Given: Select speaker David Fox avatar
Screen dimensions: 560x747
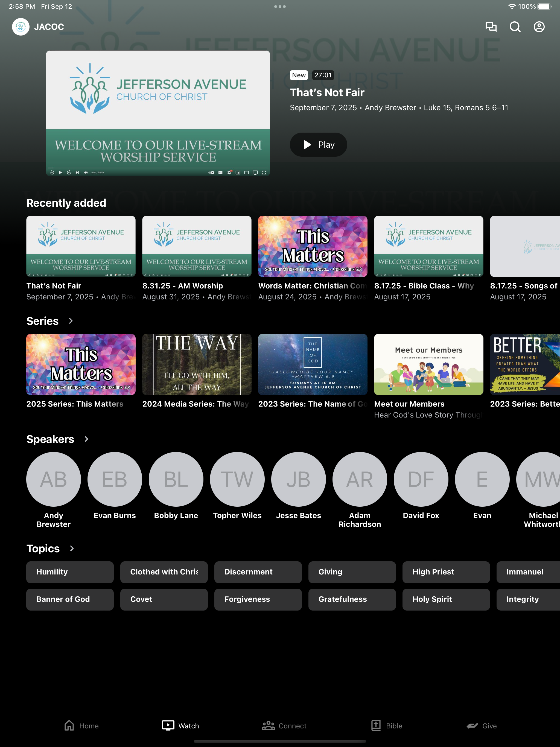Looking at the screenshot, I should click(x=421, y=479).
